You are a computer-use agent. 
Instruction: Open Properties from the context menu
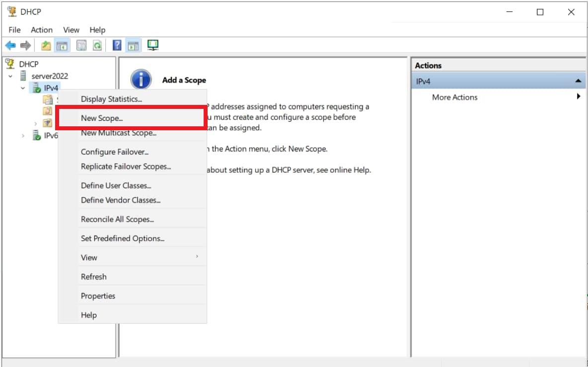click(98, 296)
